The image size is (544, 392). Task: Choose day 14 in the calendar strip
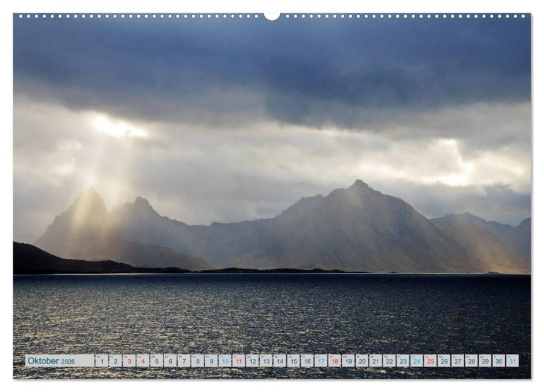(280, 361)
